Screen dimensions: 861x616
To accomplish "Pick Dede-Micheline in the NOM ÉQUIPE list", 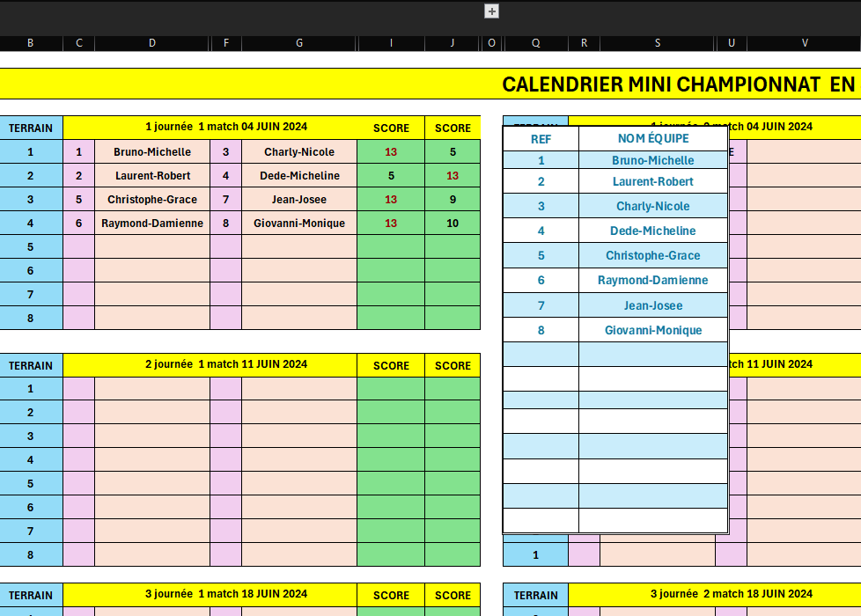I will [653, 231].
